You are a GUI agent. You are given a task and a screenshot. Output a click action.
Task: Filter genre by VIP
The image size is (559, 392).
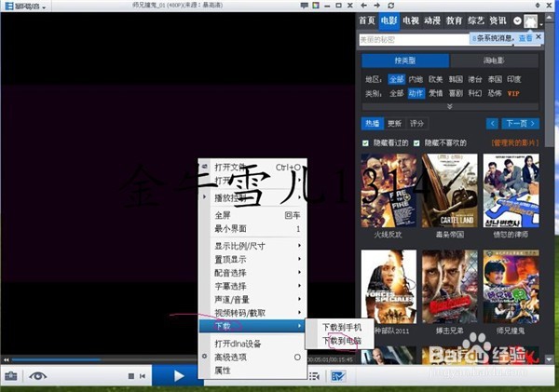pos(513,94)
